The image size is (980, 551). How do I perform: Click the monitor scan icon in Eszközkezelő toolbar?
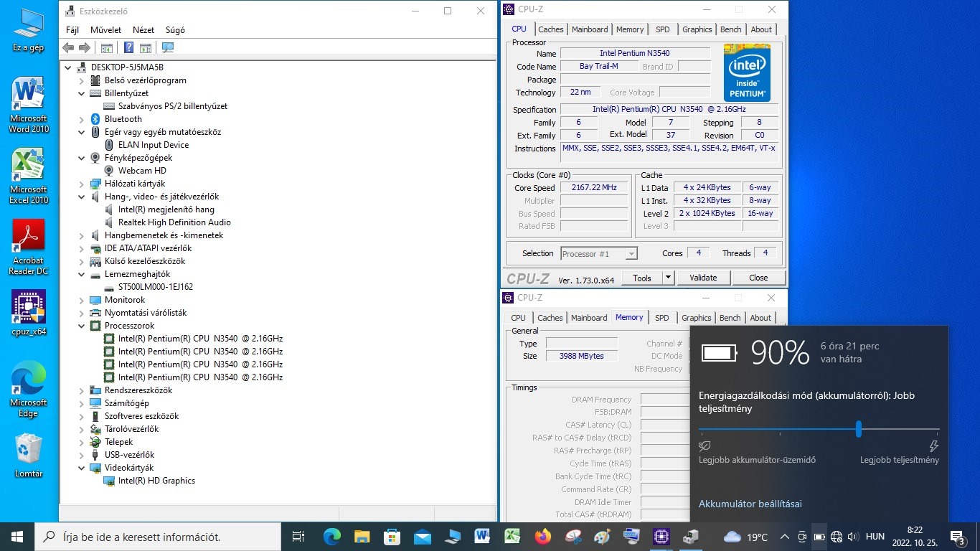pos(168,48)
